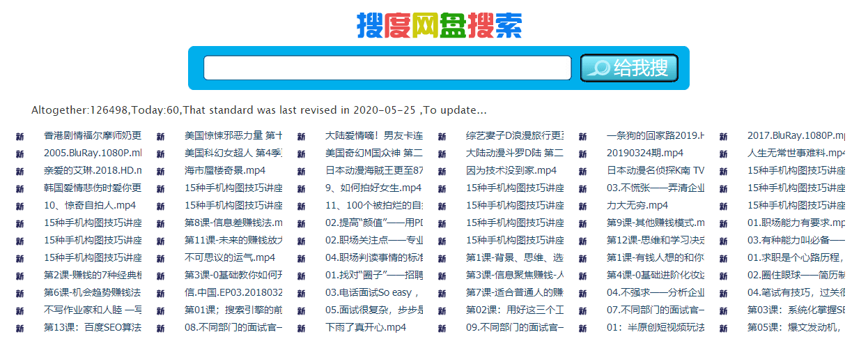This screenshot has width=868, height=346.
Task: Click the 新 icon beside 不可思议的运气.mp4
Action: coord(160,258)
